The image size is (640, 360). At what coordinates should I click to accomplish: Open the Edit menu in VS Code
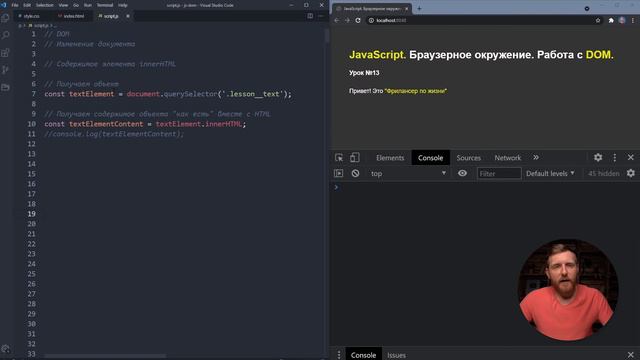27,5
